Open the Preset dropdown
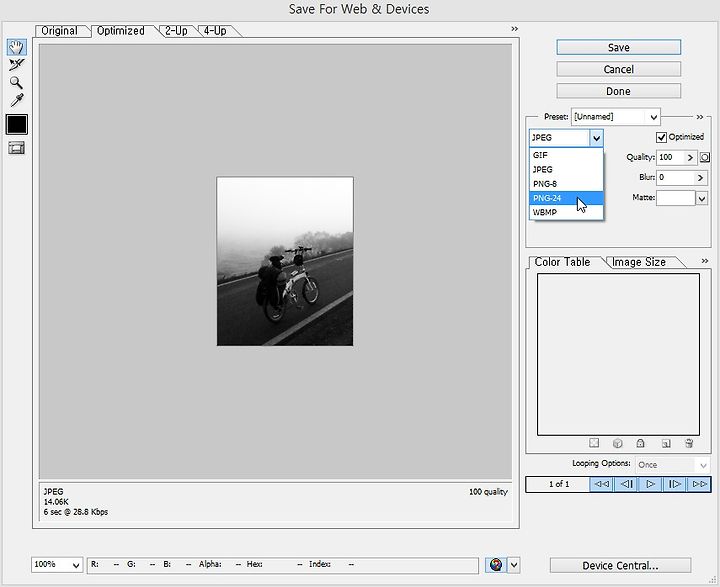This screenshot has height=587, width=720. pyautogui.click(x=615, y=117)
